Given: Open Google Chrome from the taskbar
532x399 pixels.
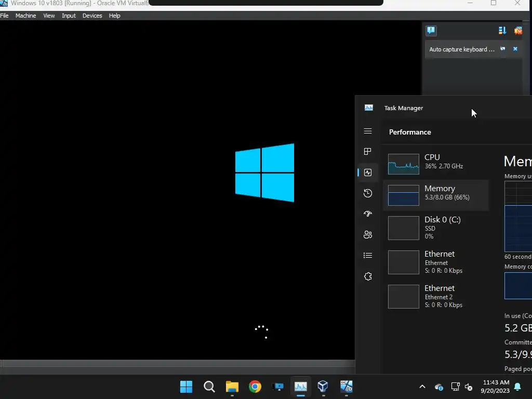Looking at the screenshot, I should tap(255, 387).
